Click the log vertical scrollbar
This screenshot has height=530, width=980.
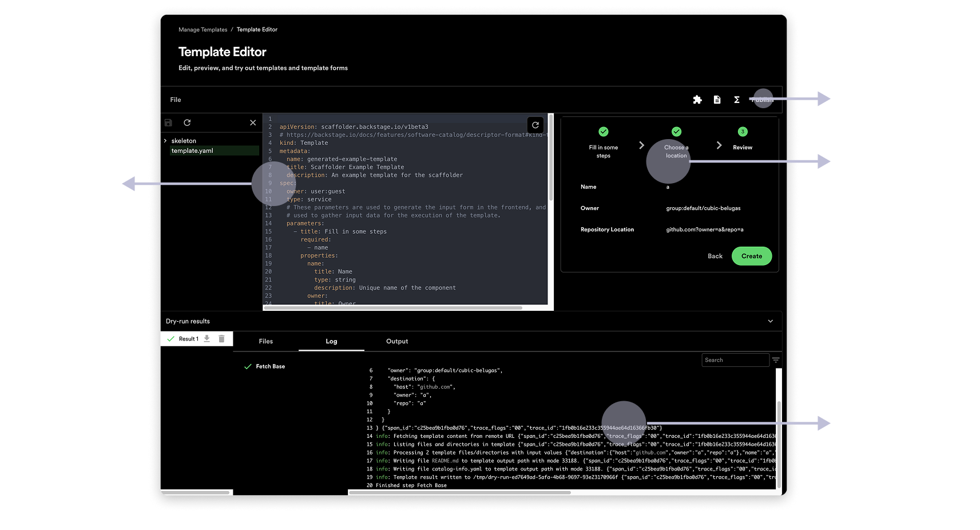tap(779, 444)
